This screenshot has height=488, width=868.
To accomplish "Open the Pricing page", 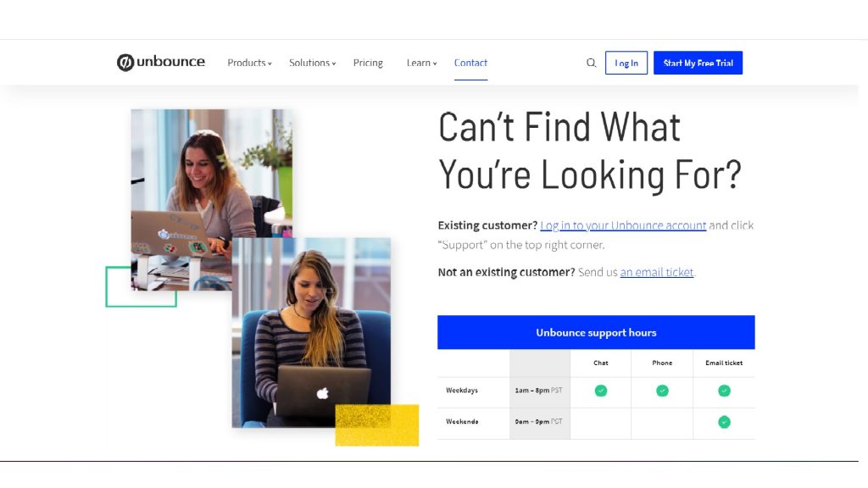I will point(368,63).
